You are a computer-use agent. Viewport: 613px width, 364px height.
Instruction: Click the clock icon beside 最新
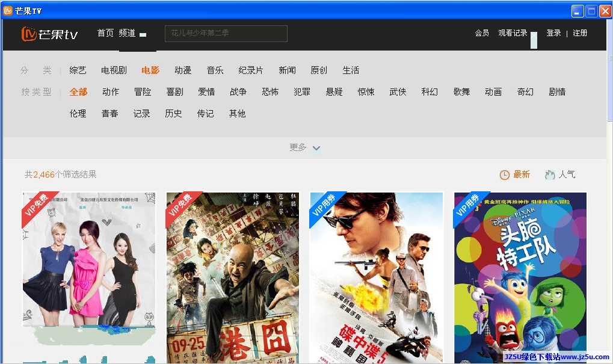pos(504,174)
